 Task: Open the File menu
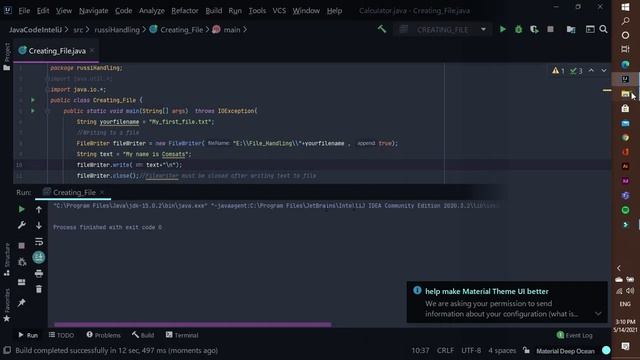click(24, 11)
